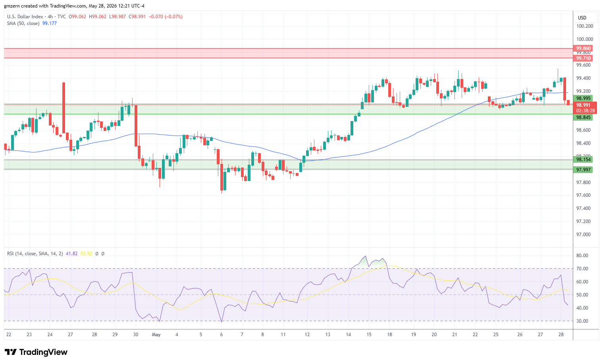Open the RSI (14, close, SMA, 14, 2) legend
The width and height of the screenshot is (603, 364).
pyautogui.click(x=35, y=254)
